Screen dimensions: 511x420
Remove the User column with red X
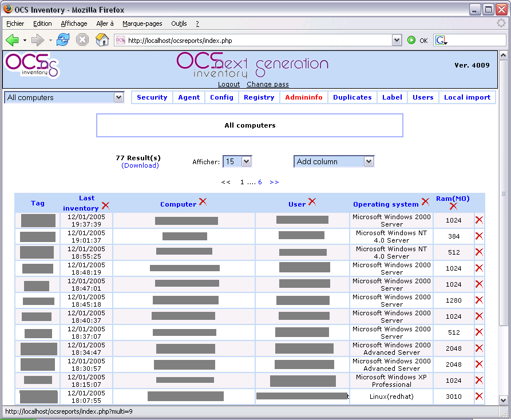click(x=312, y=201)
